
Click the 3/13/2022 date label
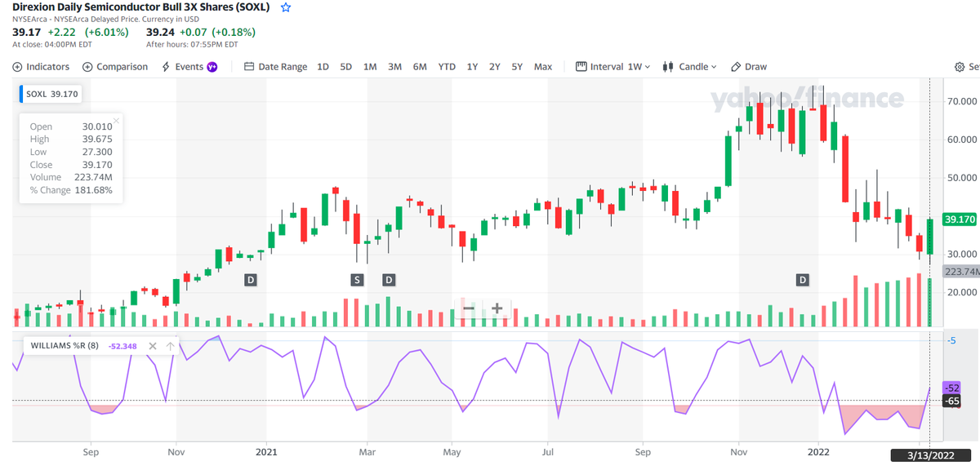(930, 454)
